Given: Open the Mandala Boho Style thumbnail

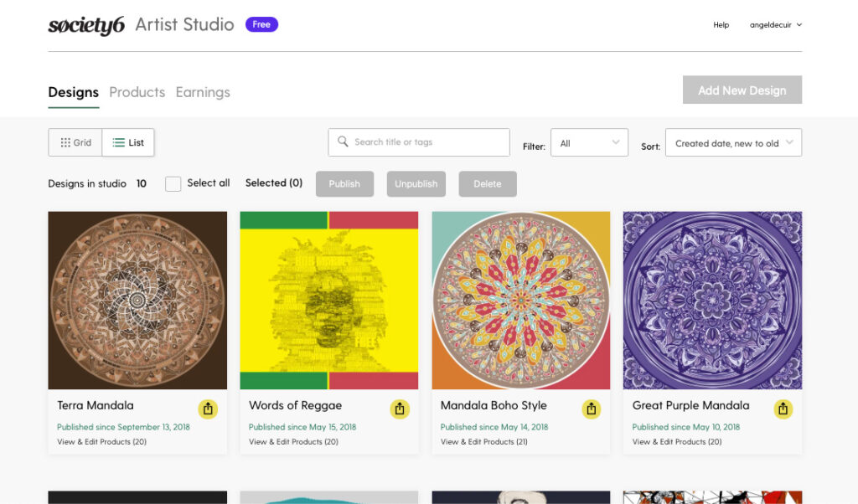Looking at the screenshot, I should (x=521, y=301).
